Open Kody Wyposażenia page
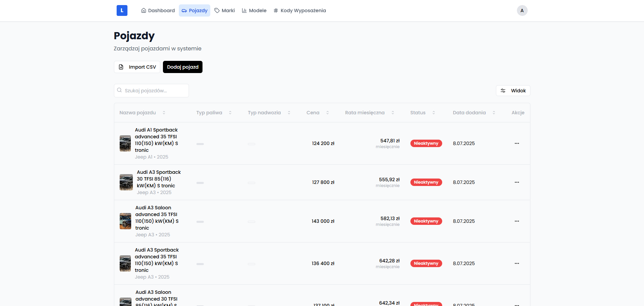This screenshot has height=306, width=644. coord(300,10)
